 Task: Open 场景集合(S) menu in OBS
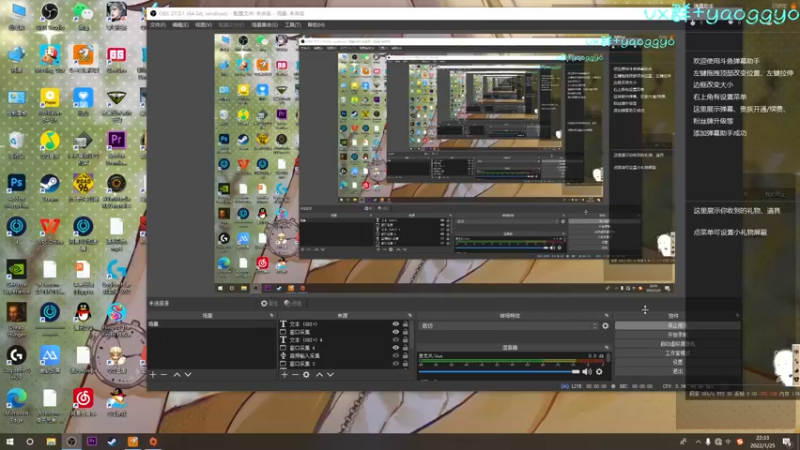click(x=264, y=24)
